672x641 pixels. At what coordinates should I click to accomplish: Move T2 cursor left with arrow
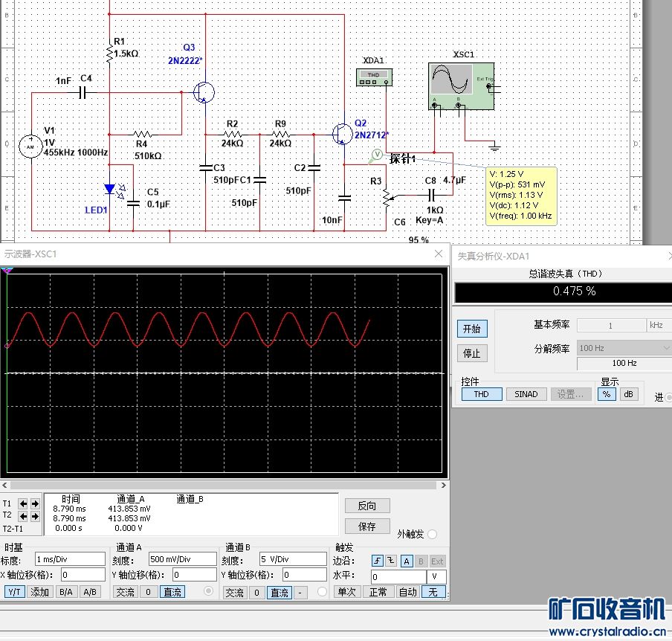[x=23, y=515]
